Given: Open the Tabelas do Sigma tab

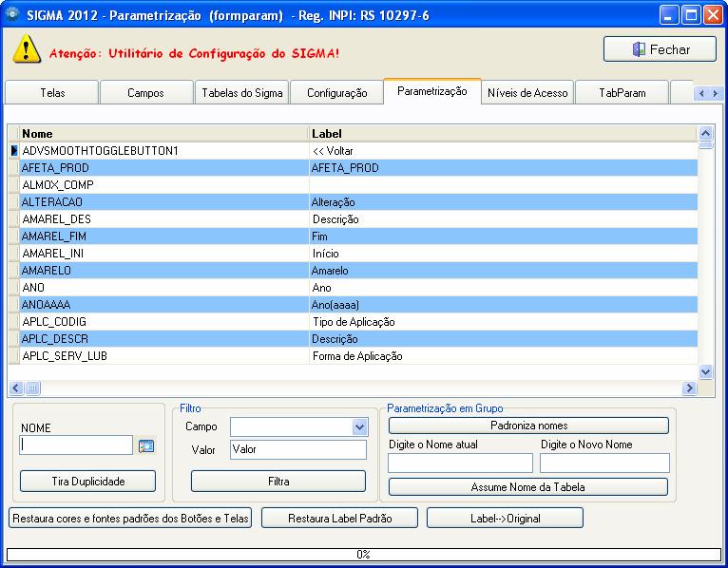Looking at the screenshot, I should [242, 93].
